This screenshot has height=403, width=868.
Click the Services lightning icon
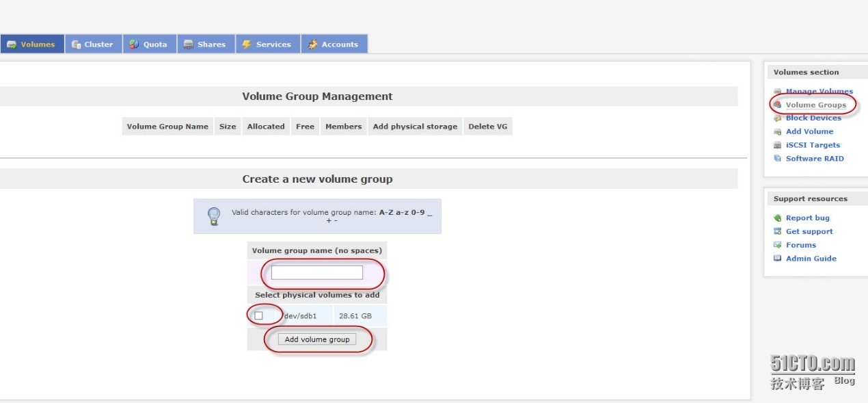(x=247, y=44)
